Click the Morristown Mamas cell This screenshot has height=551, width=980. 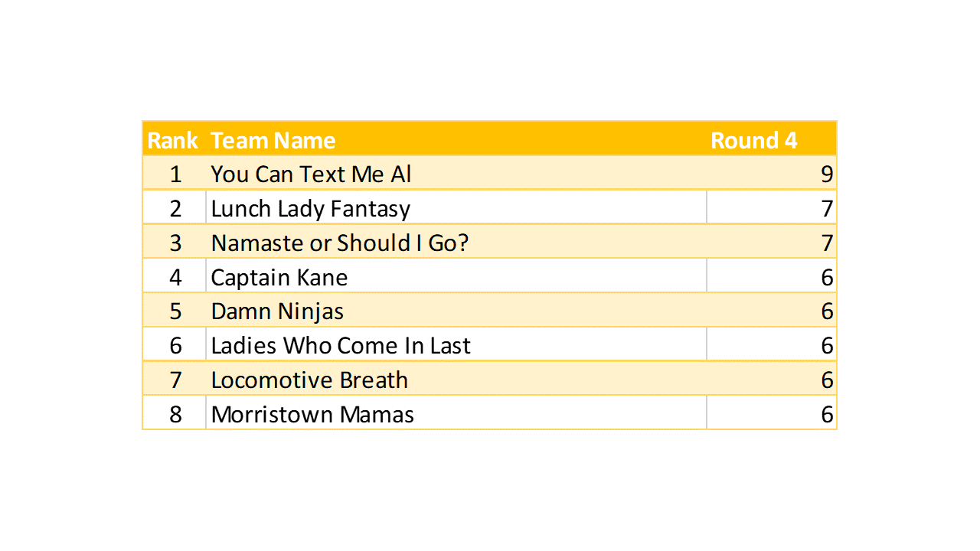(x=312, y=415)
